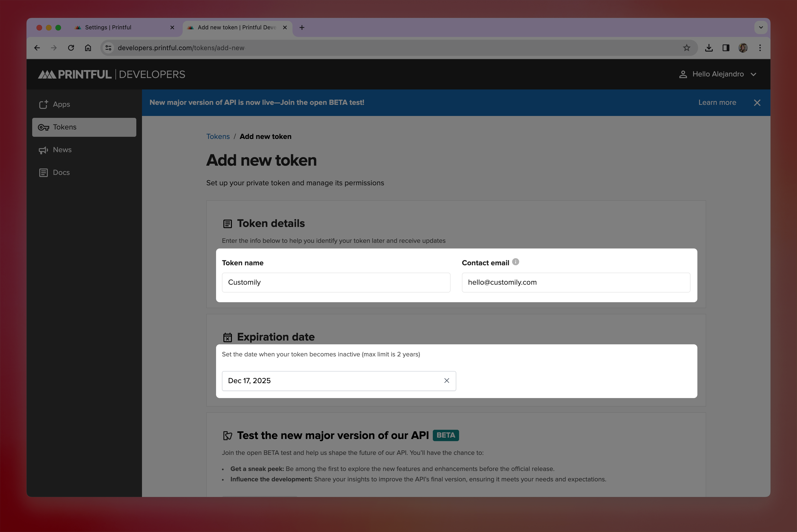This screenshot has width=797, height=532.
Task: Click into the Token name field
Action: (x=336, y=282)
